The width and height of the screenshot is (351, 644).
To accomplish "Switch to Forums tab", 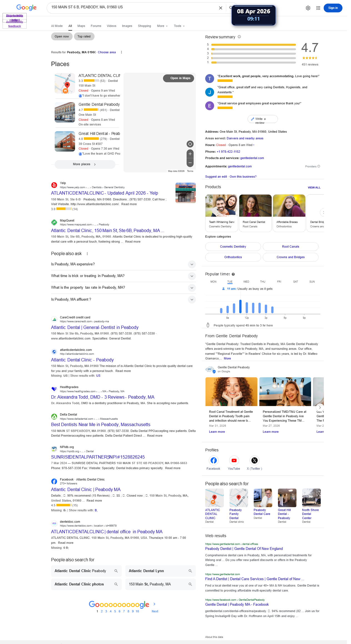I will (96, 26).
